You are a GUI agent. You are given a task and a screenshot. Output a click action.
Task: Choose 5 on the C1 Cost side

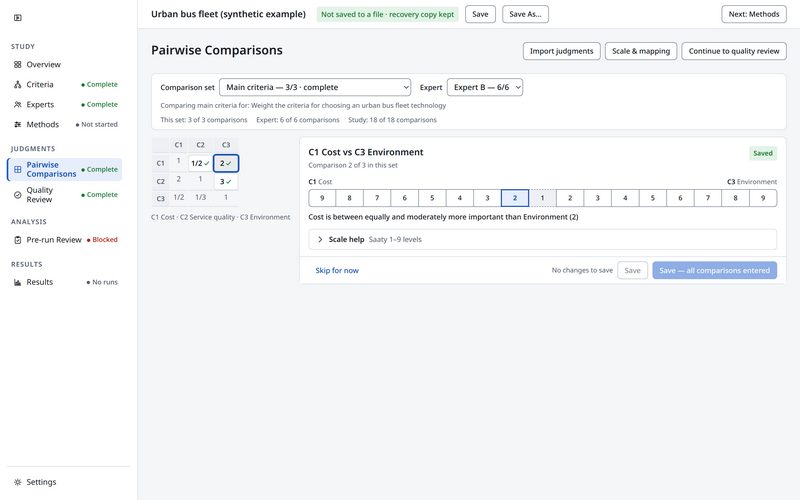point(432,198)
